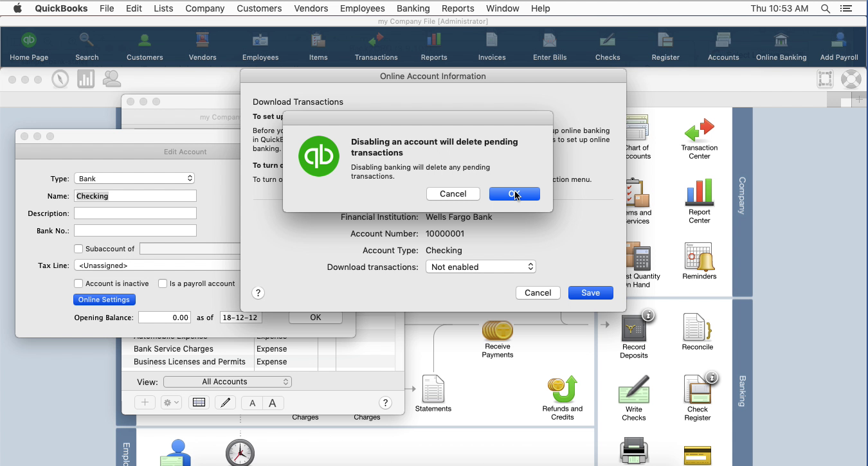Click the Description field
Screen dimensions: 868x466
click(135, 213)
